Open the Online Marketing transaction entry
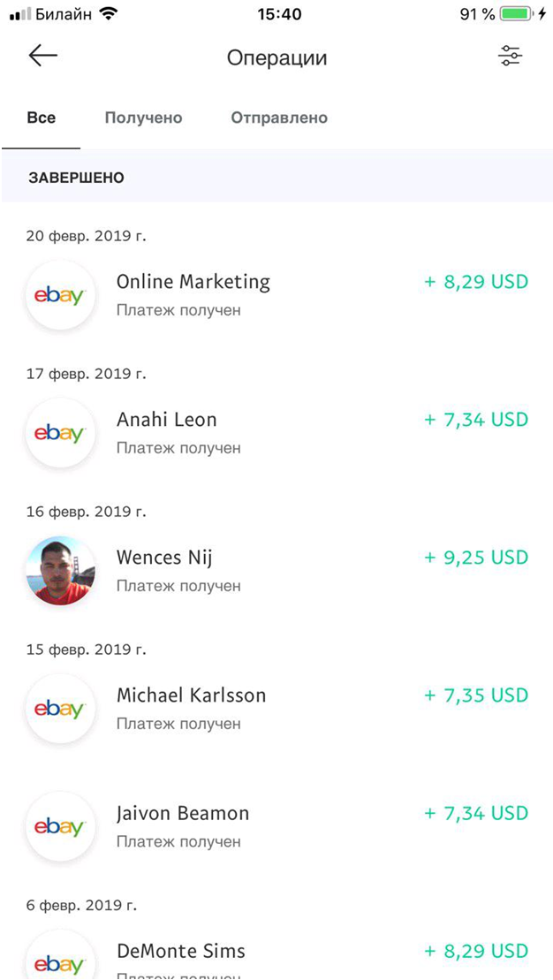553x980 pixels. pyautogui.click(x=193, y=282)
